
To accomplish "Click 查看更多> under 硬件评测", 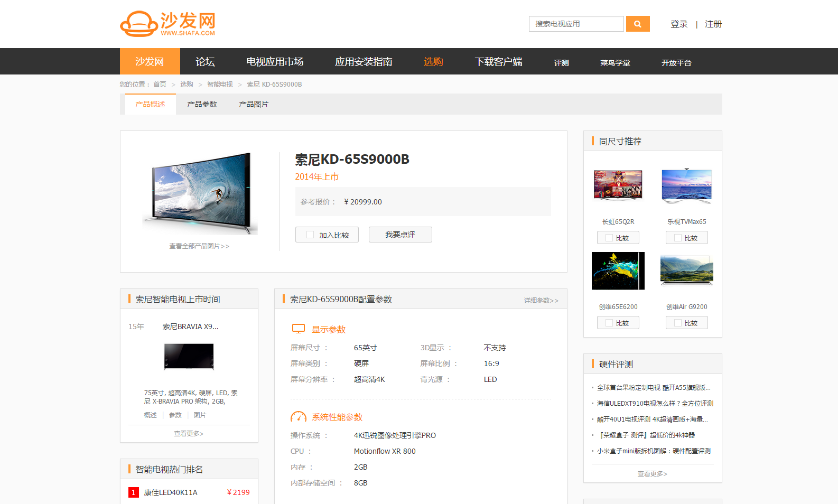I will tap(653, 474).
